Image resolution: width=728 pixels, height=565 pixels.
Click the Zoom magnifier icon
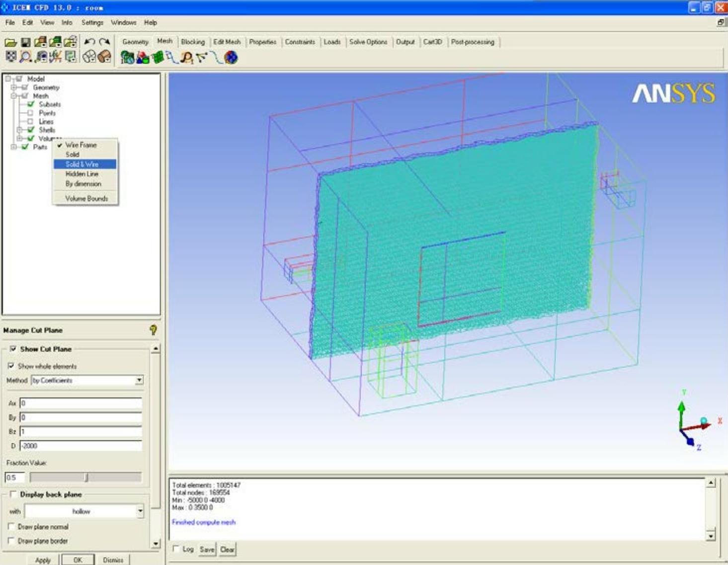tap(25, 57)
